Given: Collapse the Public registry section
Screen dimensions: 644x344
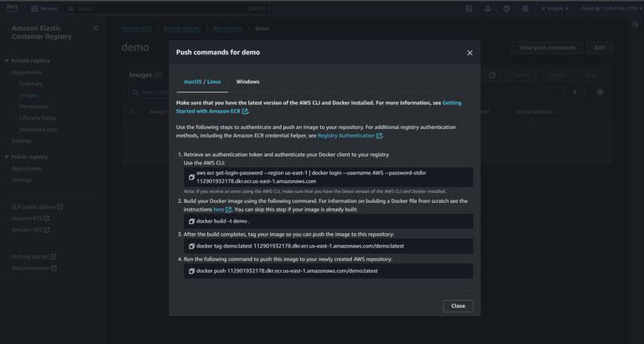Looking at the screenshot, I should 8,157.
